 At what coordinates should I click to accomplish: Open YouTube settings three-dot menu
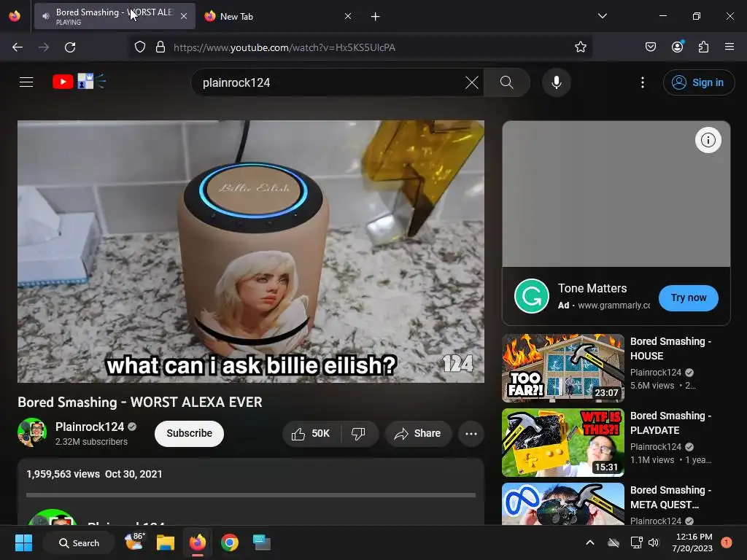[x=642, y=82]
